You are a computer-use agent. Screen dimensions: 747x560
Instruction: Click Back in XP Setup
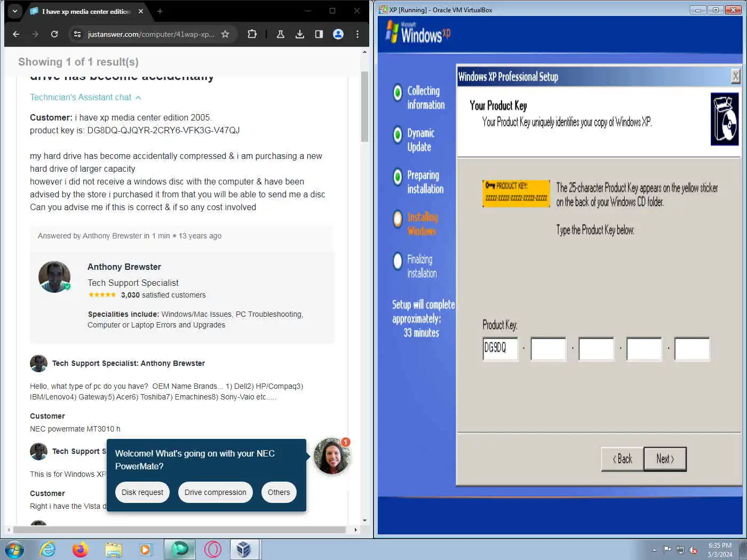[623, 459]
